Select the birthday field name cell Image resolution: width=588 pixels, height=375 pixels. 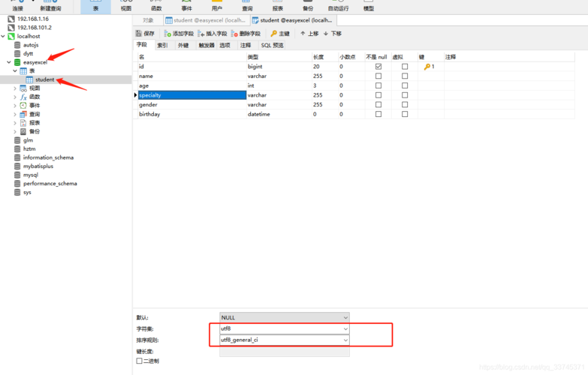[x=192, y=114]
